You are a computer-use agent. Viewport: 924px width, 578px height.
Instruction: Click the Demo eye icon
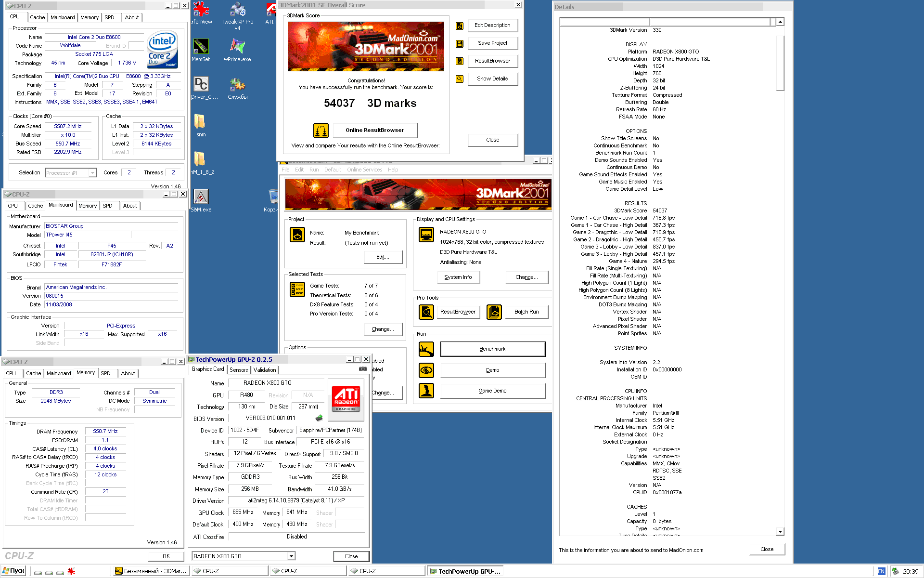(426, 370)
